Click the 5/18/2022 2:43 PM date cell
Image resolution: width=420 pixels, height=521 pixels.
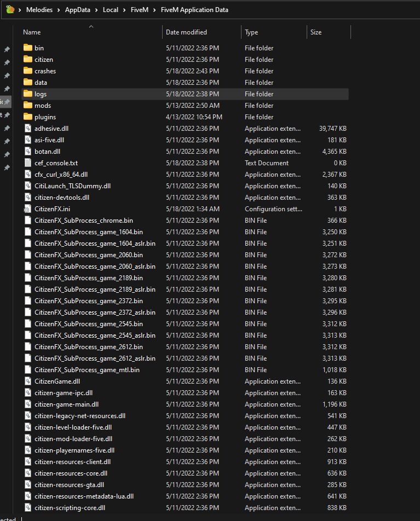pyautogui.click(x=193, y=71)
